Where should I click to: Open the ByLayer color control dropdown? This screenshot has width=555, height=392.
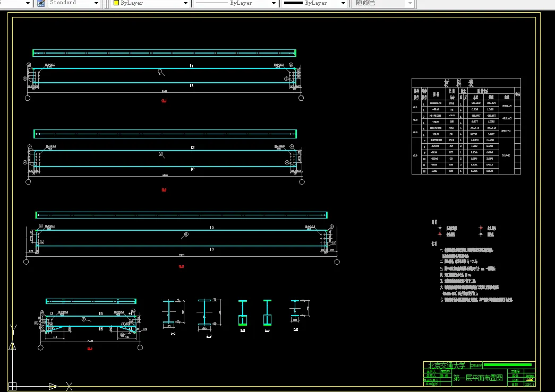pyautogui.click(x=185, y=3)
